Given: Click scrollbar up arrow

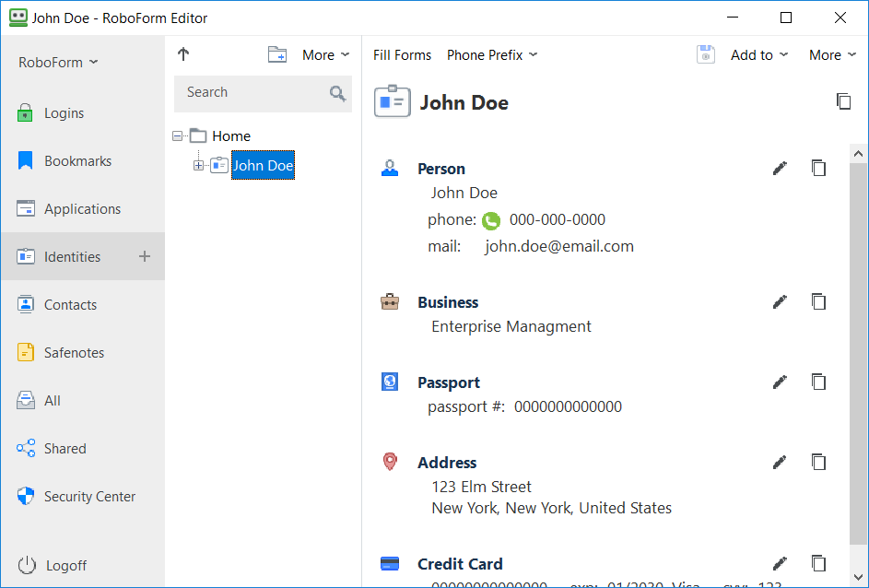Looking at the screenshot, I should click(x=858, y=154).
